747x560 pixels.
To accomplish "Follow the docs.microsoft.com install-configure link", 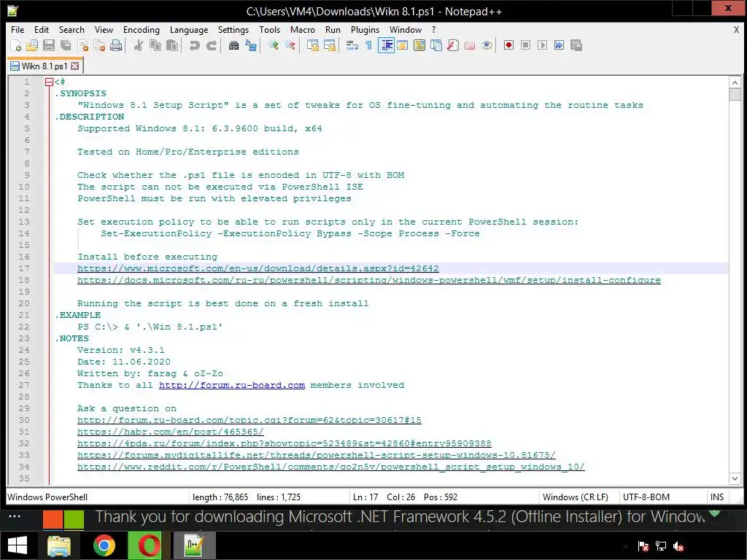I will coord(368,280).
